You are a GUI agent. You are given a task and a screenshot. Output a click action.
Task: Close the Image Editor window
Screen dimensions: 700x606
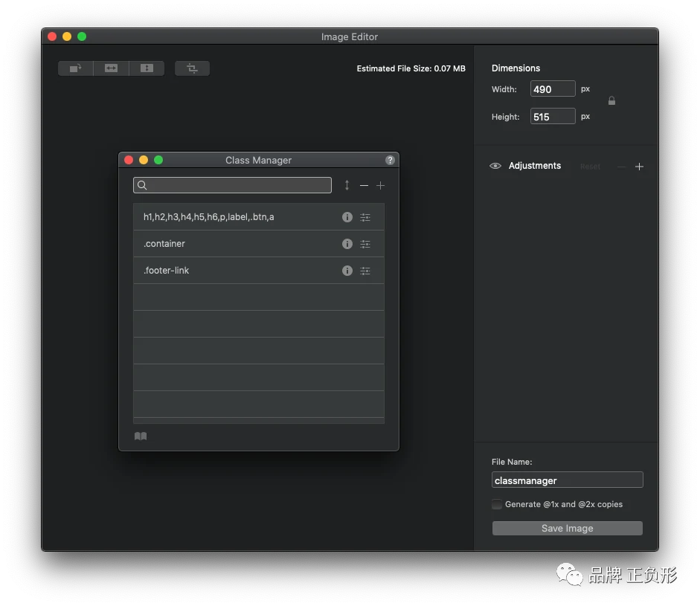point(52,36)
